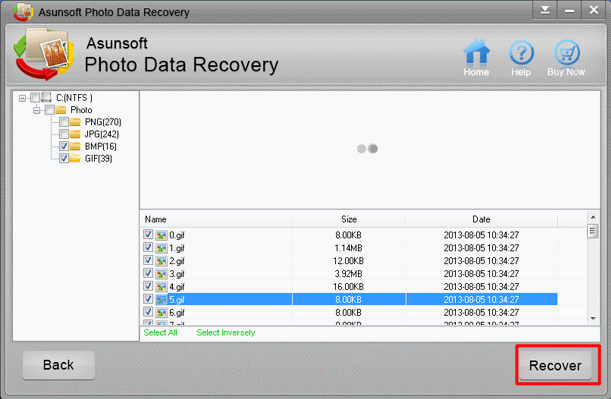Click the GIF(39) folder icon
The height and width of the screenshot is (399, 611).
pyautogui.click(x=75, y=158)
